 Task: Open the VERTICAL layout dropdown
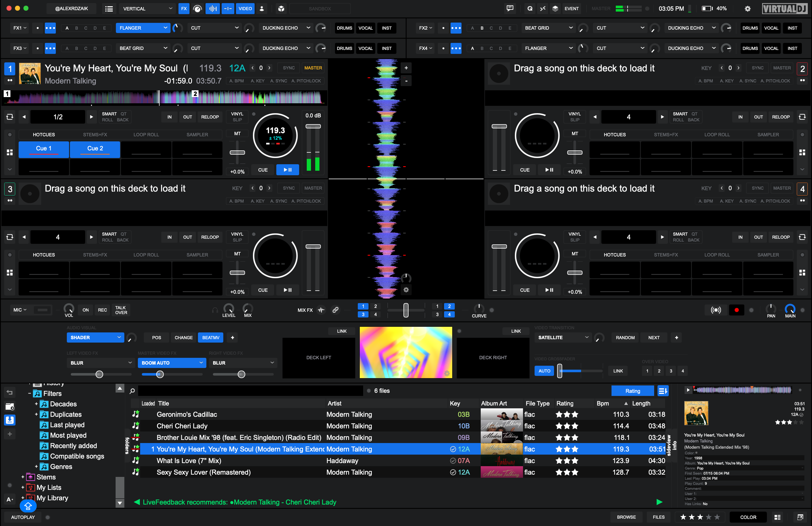pyautogui.click(x=147, y=8)
